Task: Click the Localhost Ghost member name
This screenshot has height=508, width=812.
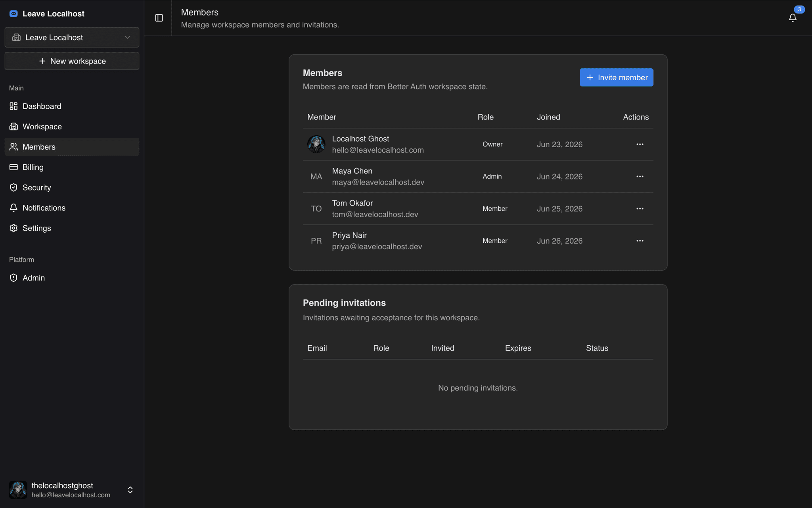Action: coord(360,139)
